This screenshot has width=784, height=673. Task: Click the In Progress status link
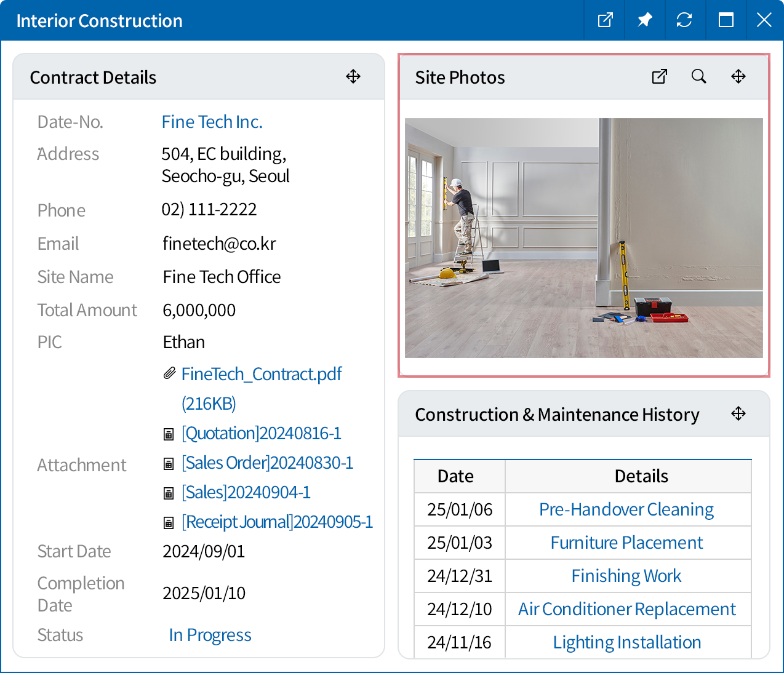point(210,635)
